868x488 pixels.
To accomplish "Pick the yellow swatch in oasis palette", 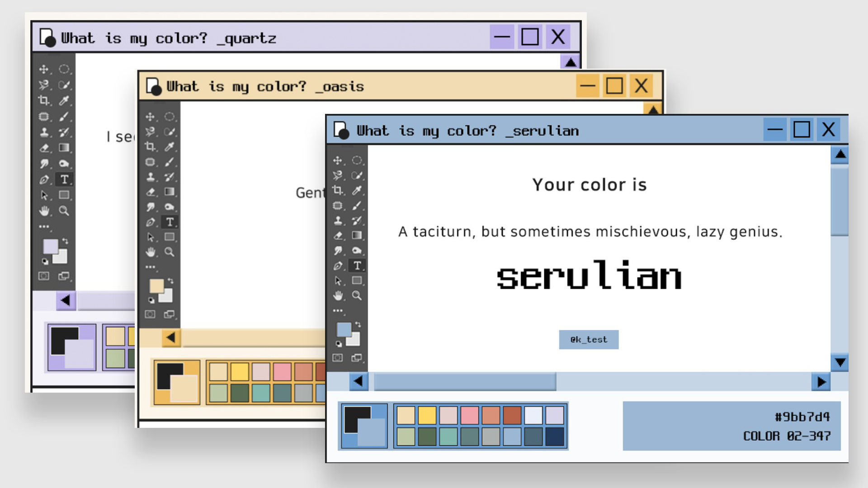I will pyautogui.click(x=240, y=372).
